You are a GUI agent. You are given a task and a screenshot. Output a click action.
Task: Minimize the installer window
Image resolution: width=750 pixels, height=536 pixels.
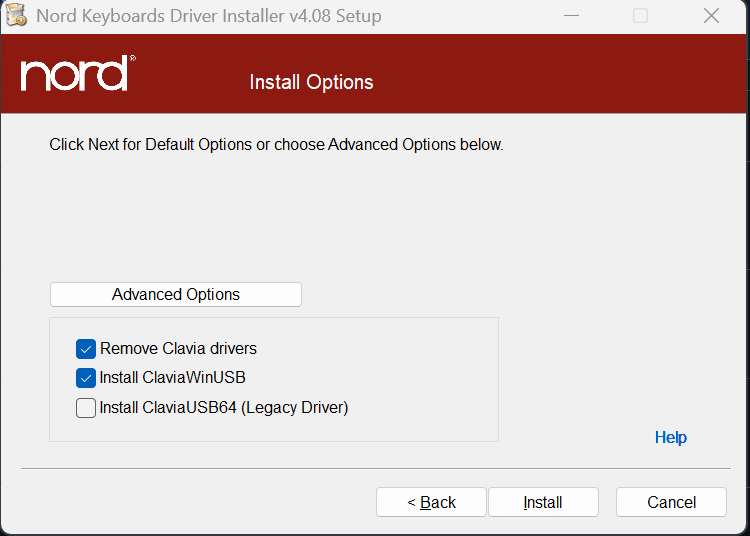[x=571, y=16]
